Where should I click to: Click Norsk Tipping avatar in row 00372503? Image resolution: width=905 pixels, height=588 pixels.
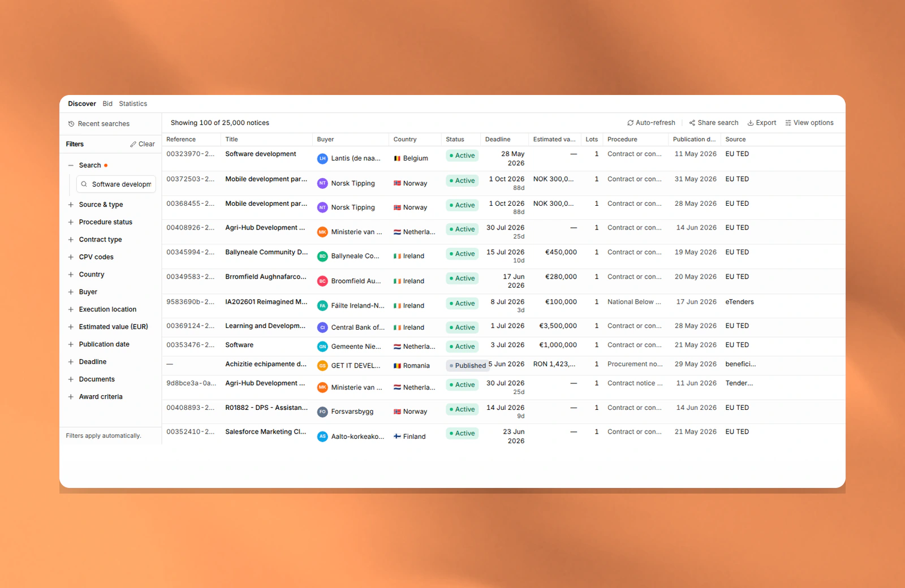pos(322,183)
